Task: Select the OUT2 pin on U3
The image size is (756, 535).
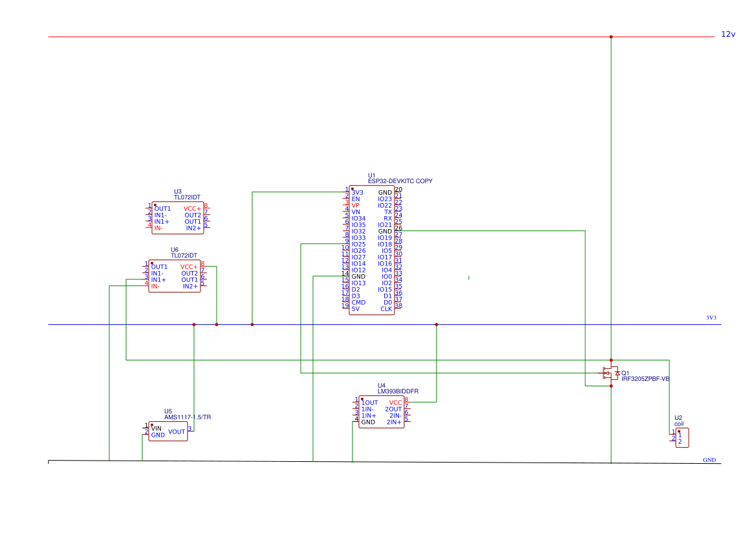Action: [x=193, y=215]
